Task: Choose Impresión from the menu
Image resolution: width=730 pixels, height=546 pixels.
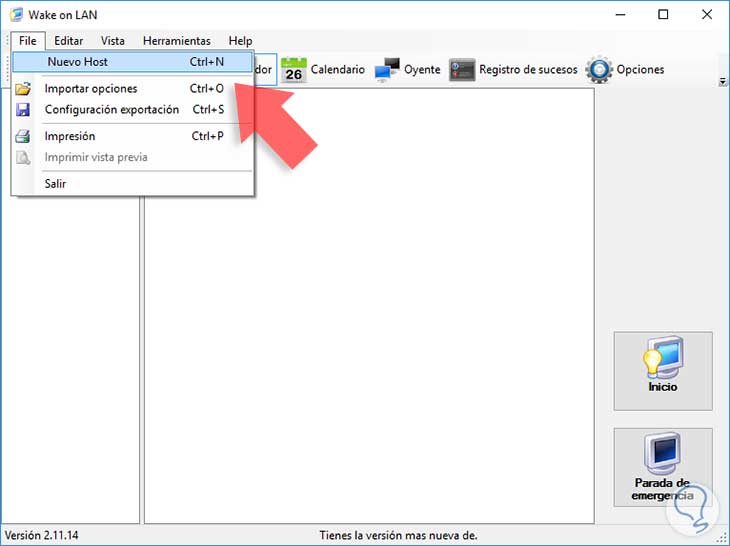Action: 133,136
